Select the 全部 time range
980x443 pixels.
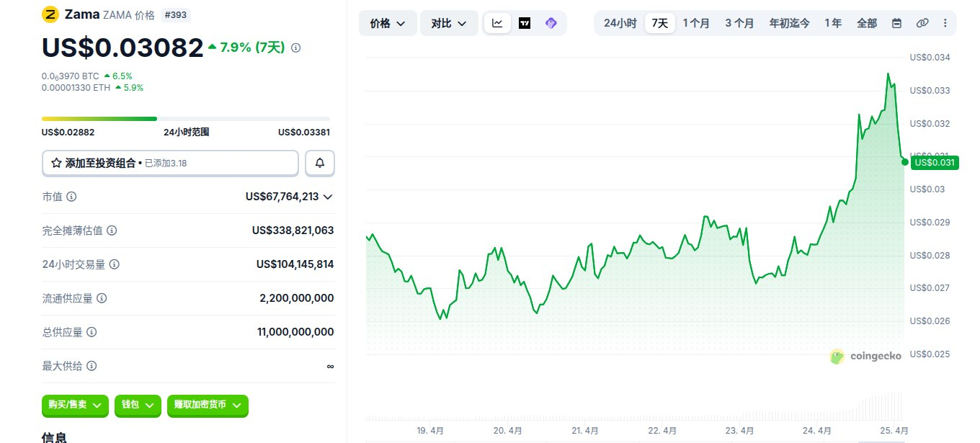[x=867, y=23]
